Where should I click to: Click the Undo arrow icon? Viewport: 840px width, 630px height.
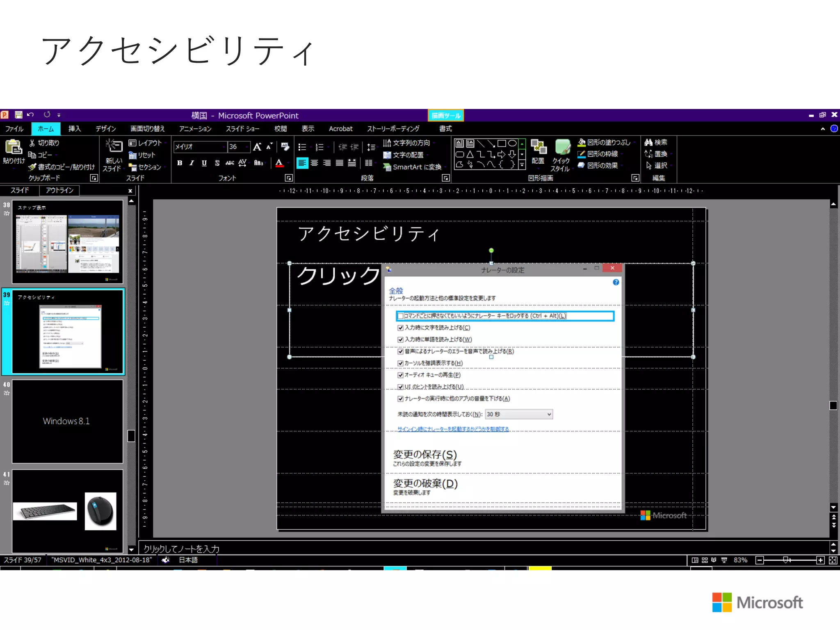coord(30,115)
